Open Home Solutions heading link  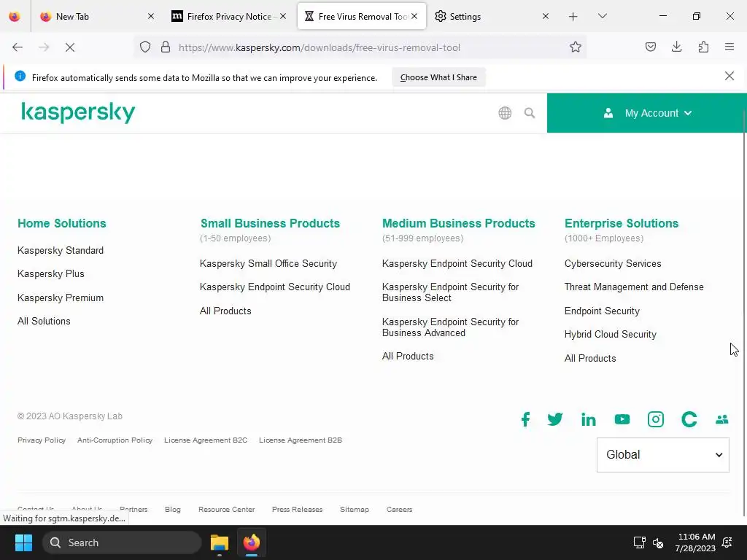(x=62, y=223)
